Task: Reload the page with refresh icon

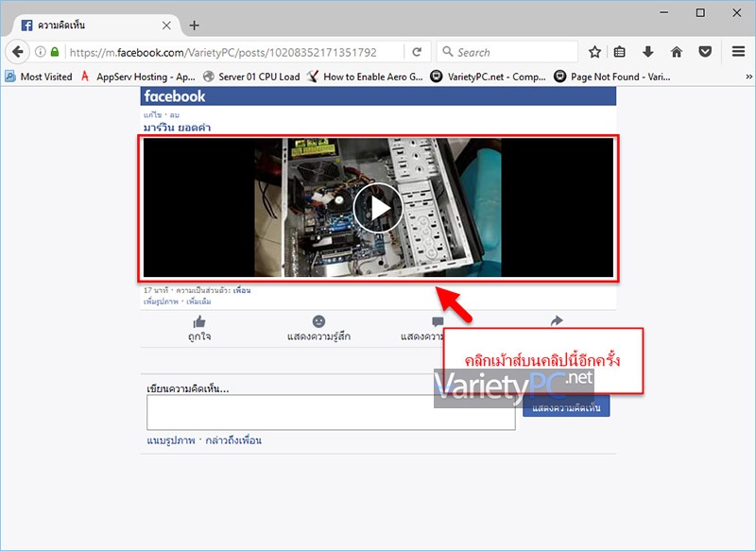Action: 417,52
